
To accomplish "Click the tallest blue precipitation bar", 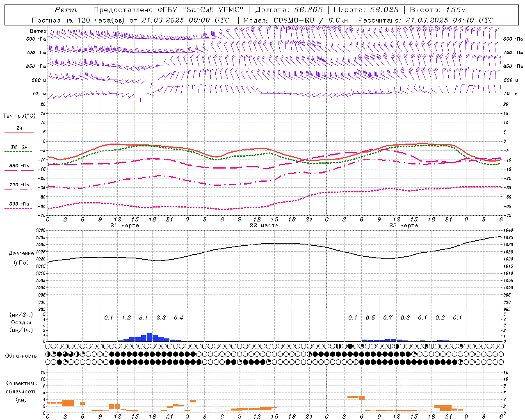I will point(149,337).
